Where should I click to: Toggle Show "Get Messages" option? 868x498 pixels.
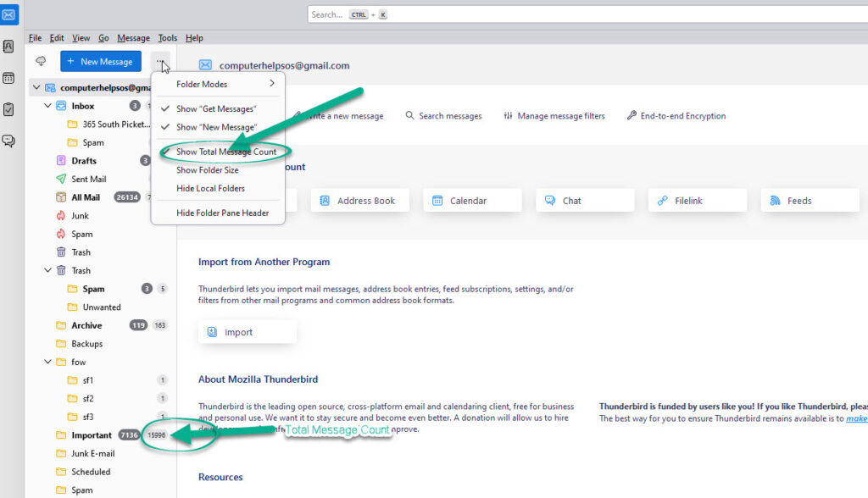pyautogui.click(x=216, y=109)
